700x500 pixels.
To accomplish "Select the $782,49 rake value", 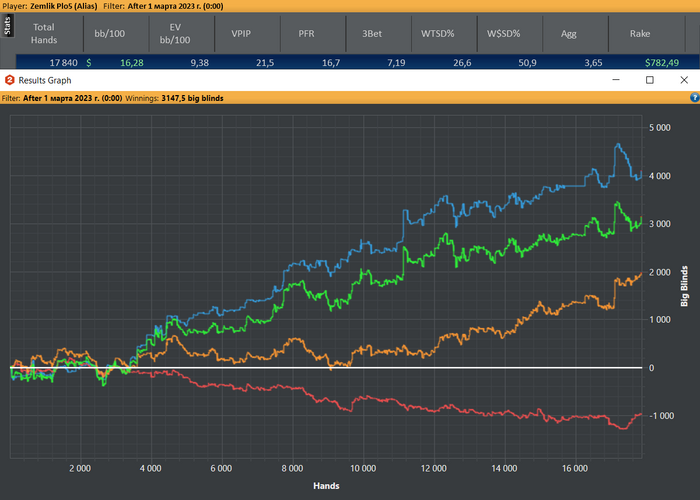I will [662, 62].
